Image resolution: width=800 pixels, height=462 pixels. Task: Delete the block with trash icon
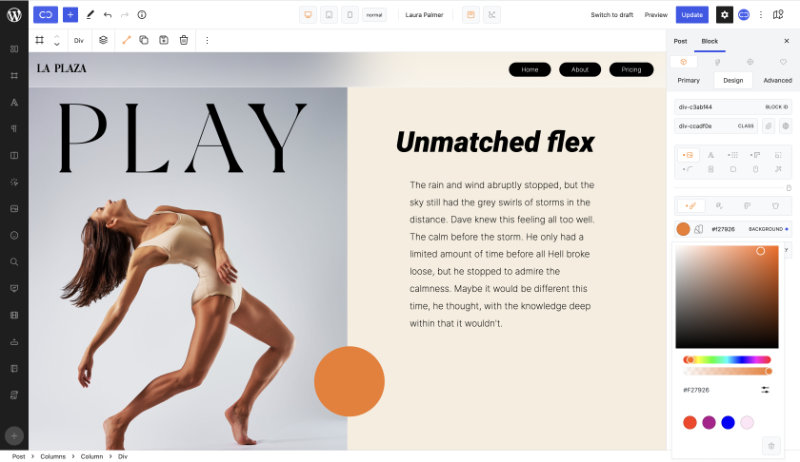click(x=184, y=40)
